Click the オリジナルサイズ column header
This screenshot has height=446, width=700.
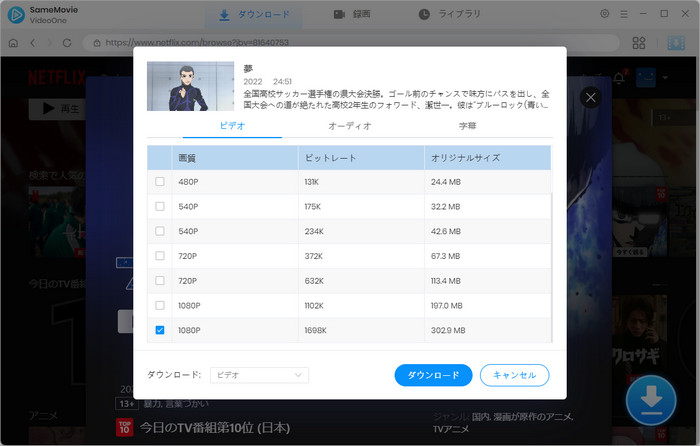488,158
